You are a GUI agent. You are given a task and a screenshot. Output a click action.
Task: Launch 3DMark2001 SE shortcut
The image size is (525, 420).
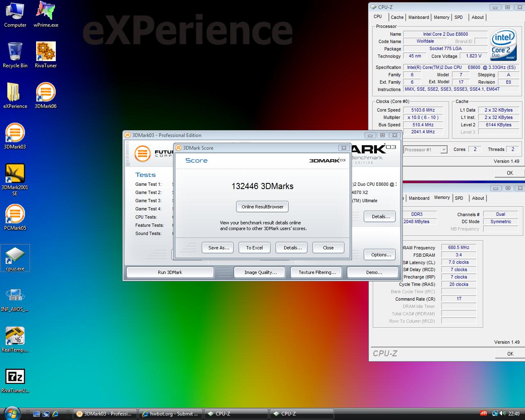click(15, 180)
